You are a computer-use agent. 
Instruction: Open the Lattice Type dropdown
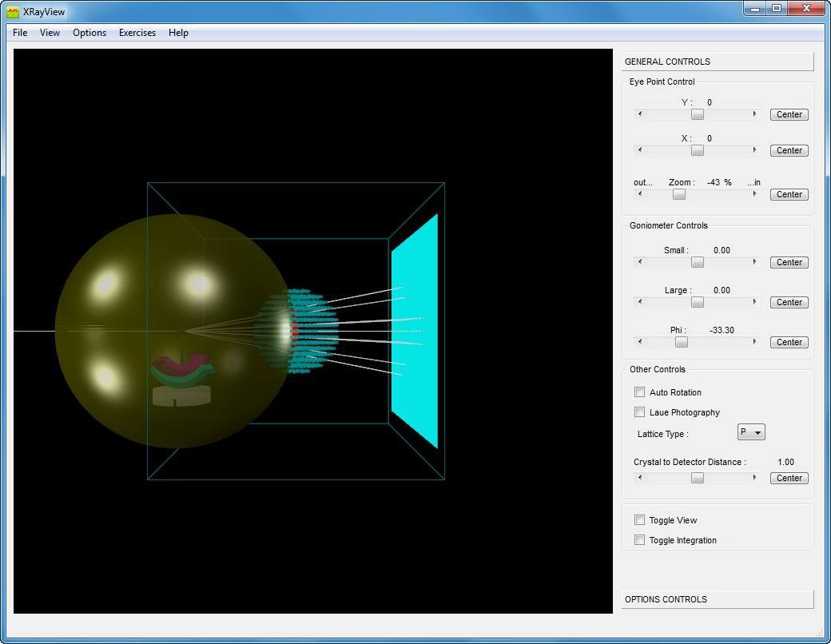[x=751, y=432]
